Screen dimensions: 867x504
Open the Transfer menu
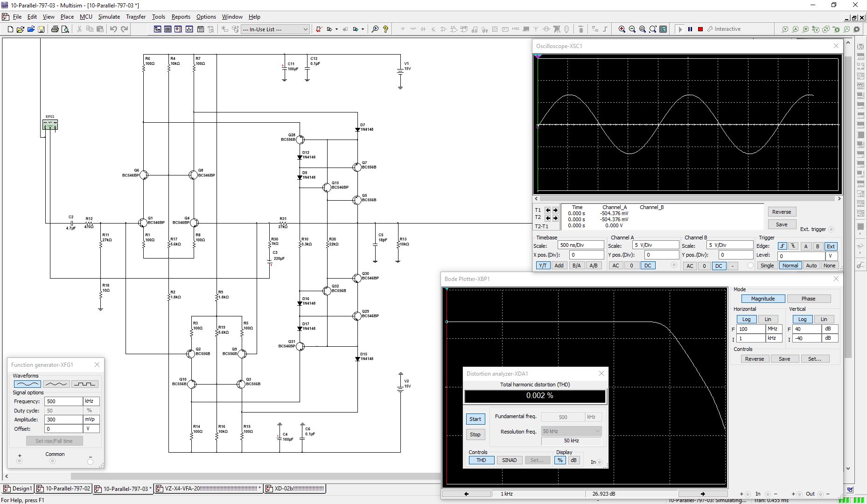[x=136, y=17]
